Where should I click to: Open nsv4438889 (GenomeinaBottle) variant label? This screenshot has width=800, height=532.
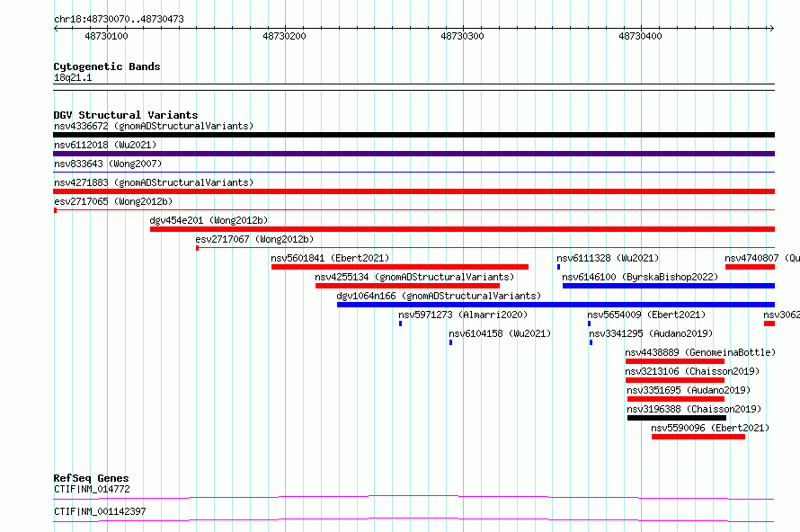coord(700,352)
